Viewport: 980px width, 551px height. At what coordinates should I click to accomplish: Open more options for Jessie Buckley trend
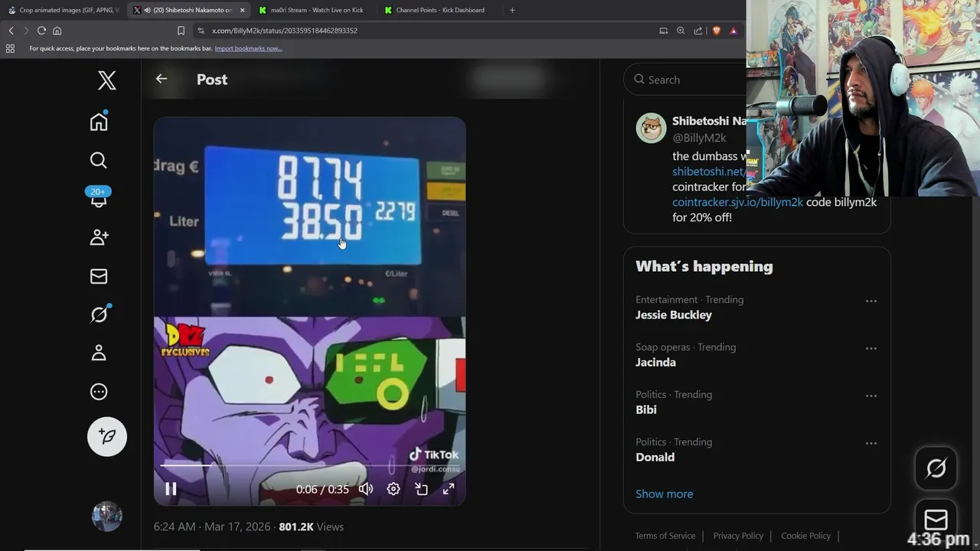click(871, 301)
